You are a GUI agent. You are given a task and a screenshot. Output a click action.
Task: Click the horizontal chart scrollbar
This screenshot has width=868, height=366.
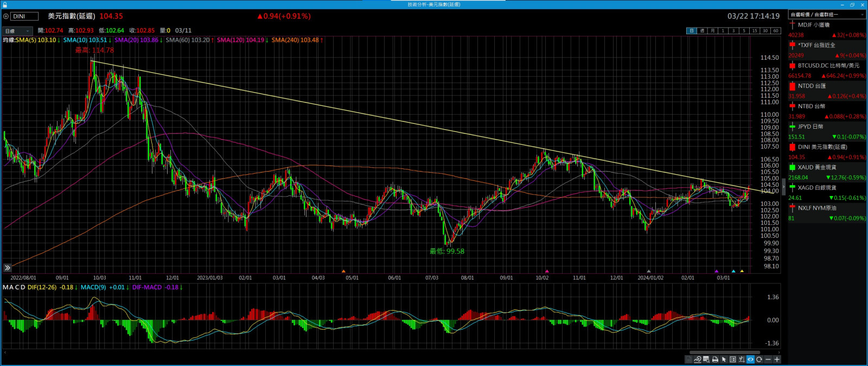tap(724, 352)
